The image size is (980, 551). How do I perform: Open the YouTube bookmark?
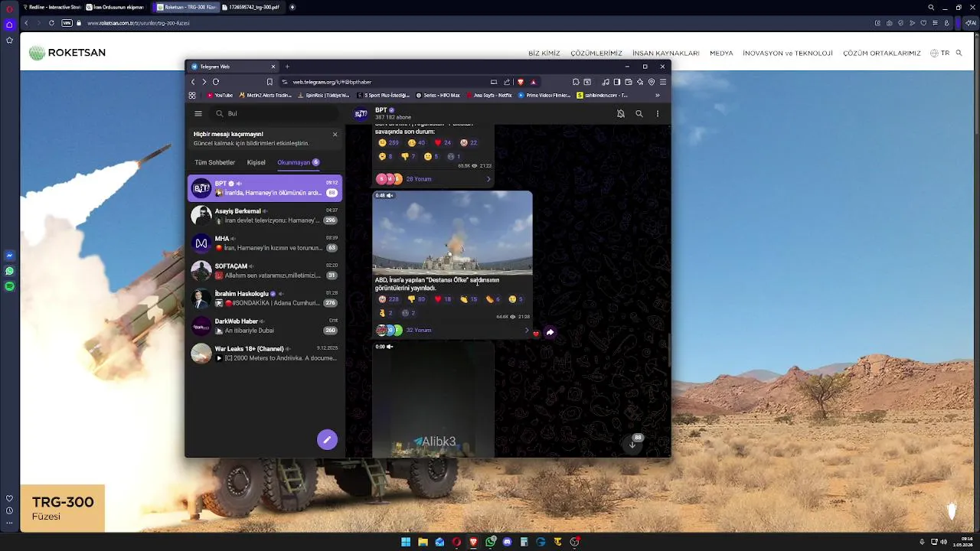[220, 96]
